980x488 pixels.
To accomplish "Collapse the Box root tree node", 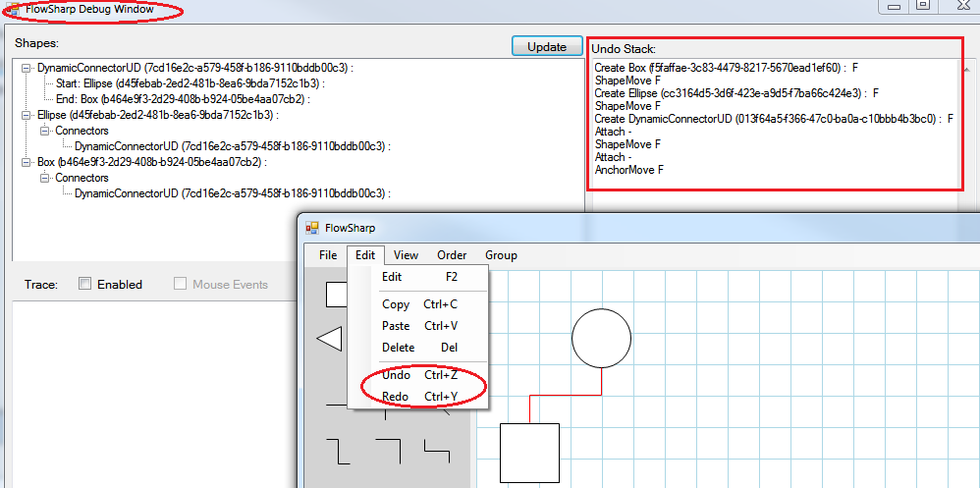I will (27, 162).
